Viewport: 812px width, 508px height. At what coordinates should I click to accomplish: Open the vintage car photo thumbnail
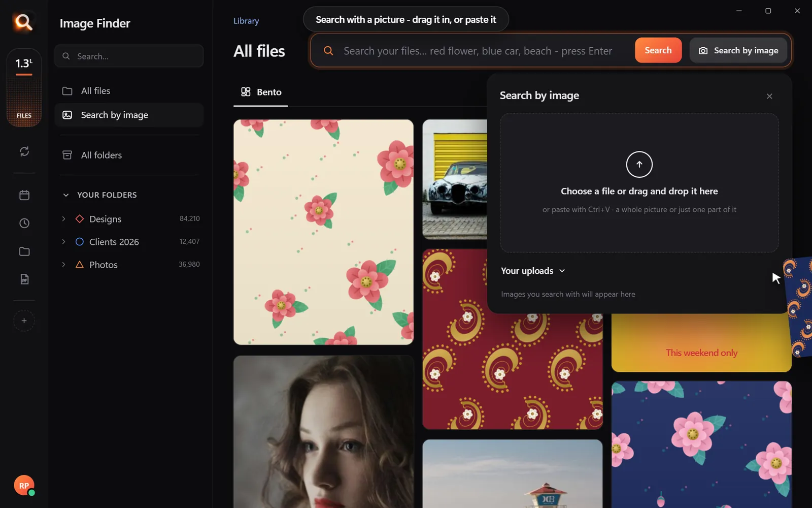coord(455,179)
